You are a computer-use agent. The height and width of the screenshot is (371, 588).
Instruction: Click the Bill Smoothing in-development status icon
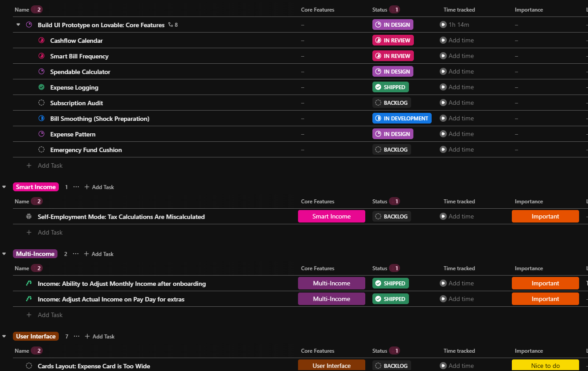click(41, 119)
